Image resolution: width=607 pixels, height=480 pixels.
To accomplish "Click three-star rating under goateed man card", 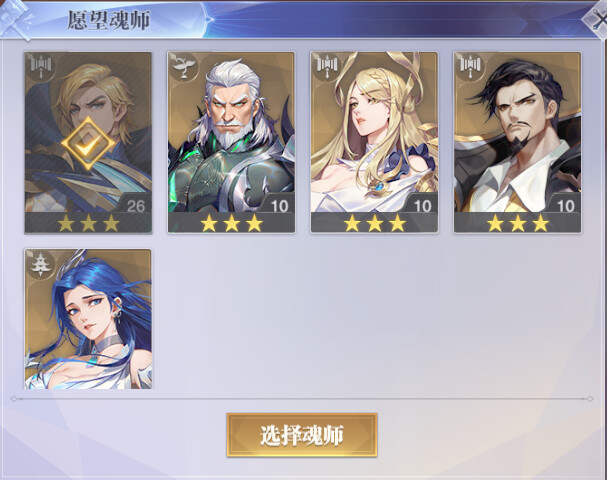I will (518, 223).
